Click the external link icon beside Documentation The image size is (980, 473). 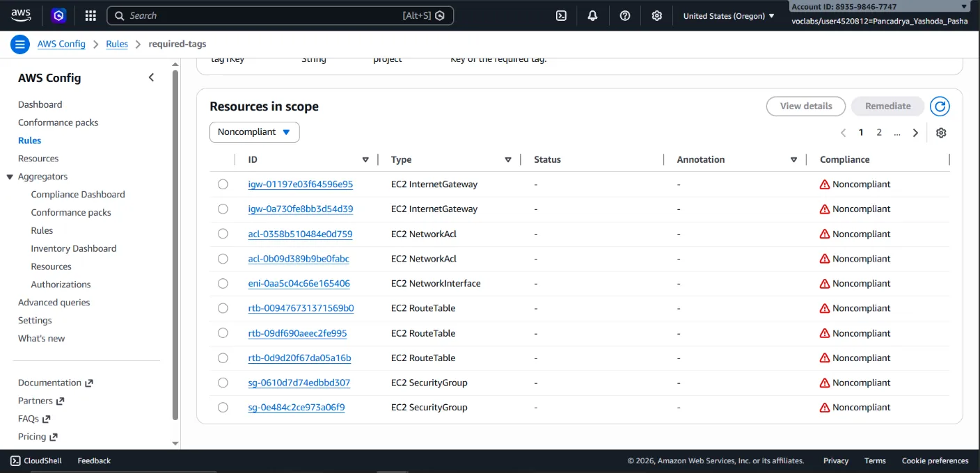[89, 383]
